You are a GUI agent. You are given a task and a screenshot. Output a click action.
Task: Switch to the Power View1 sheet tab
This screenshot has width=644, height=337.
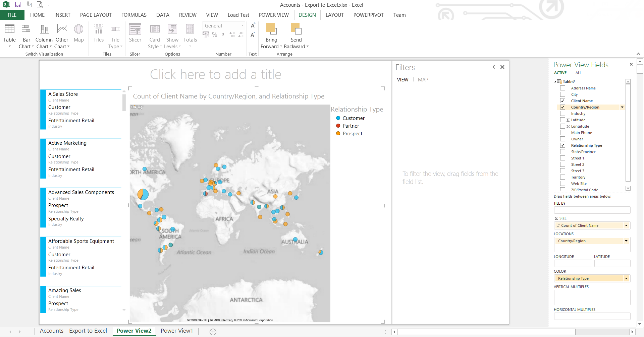(x=177, y=331)
